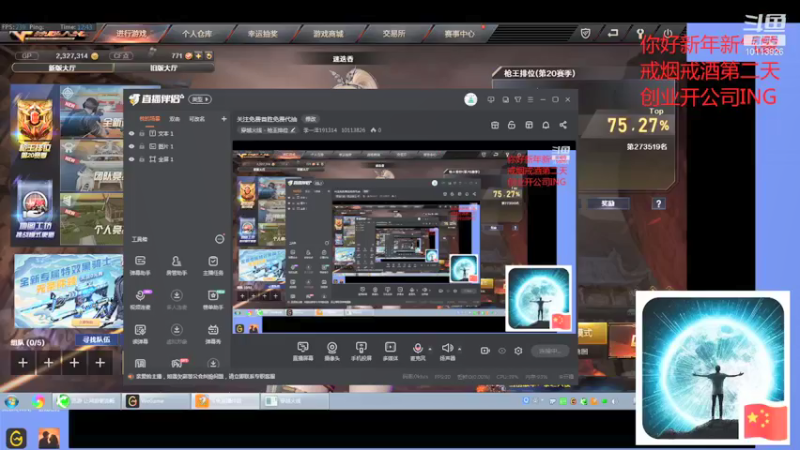800x450 pixels.
Task: Open the 游戏商城 tab
Action: [328, 34]
